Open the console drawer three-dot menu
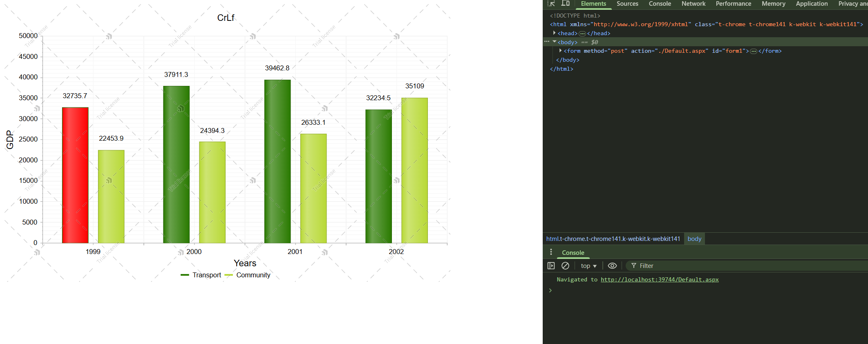Viewport: 868px width, 344px height. [551, 252]
